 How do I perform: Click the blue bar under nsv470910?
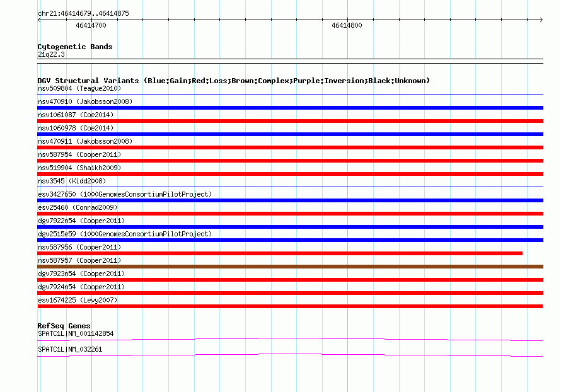coord(290,108)
